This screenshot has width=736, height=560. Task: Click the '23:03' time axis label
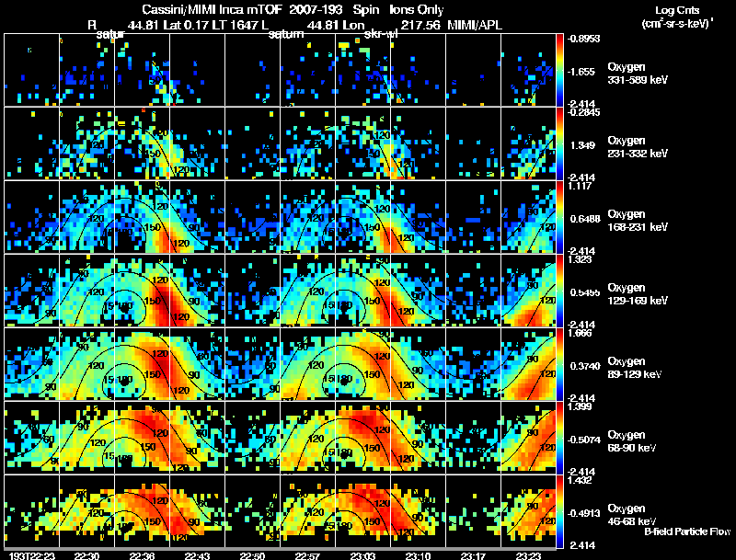362,555
